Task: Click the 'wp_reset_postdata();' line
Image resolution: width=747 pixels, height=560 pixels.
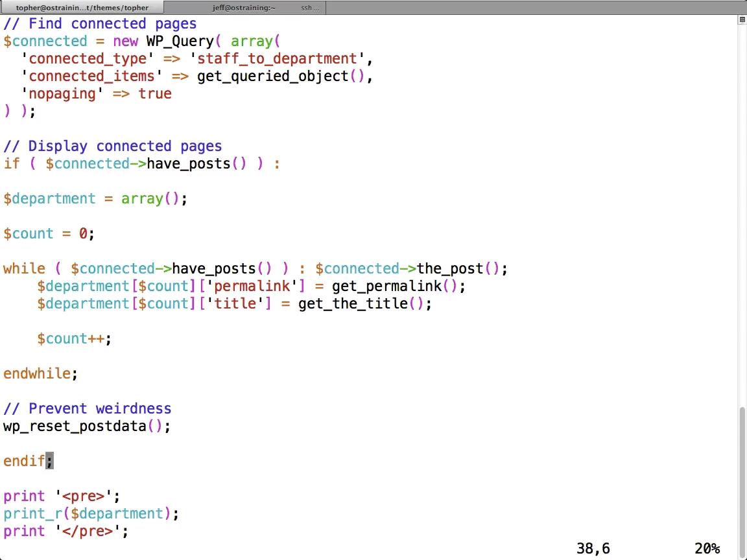Action: coord(87,426)
